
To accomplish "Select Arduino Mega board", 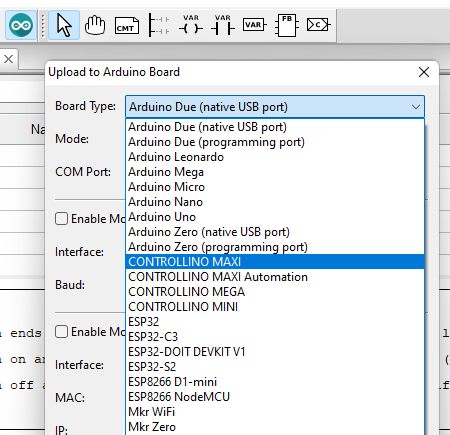I will 275,172.
